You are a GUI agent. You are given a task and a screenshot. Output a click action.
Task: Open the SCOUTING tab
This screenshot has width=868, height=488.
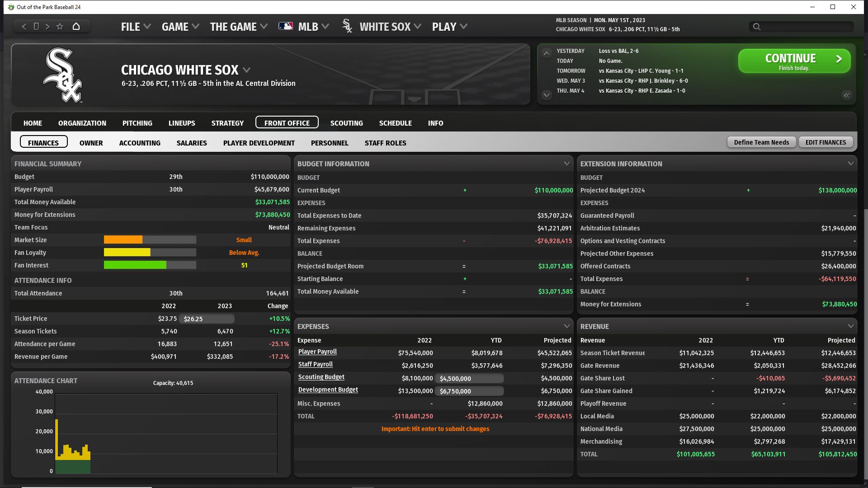coord(346,123)
